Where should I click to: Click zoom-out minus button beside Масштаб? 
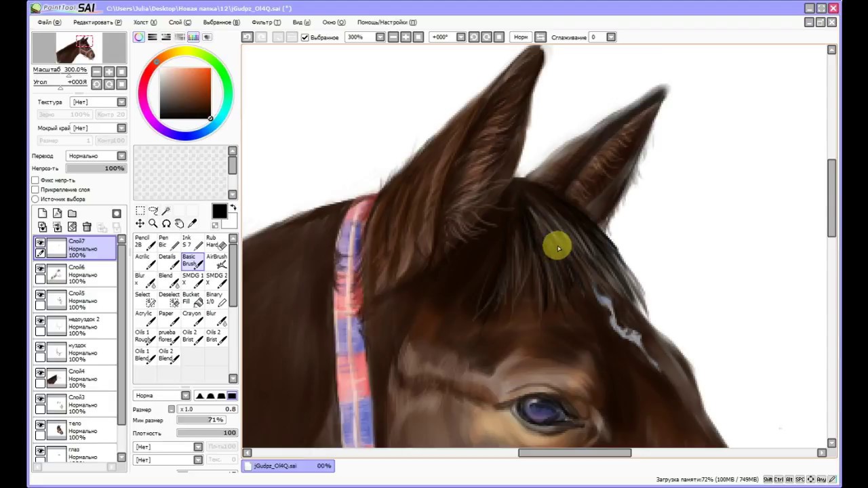(97, 72)
